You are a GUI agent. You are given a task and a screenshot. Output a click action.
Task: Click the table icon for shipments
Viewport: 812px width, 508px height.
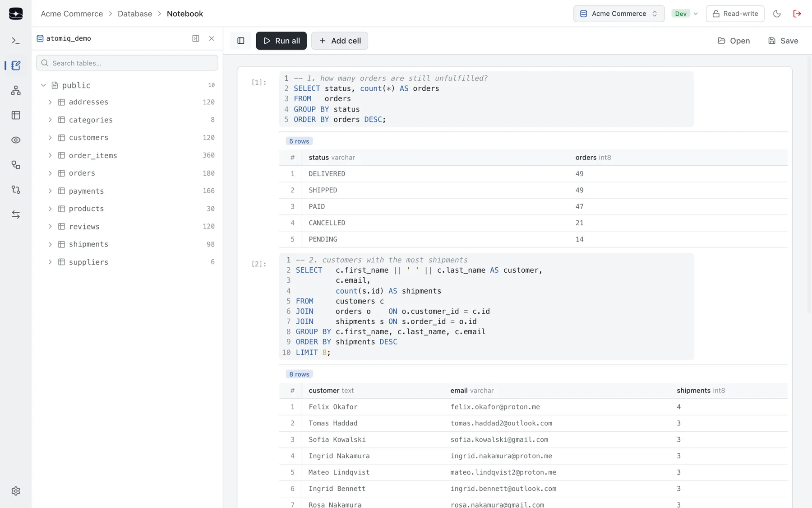point(62,244)
